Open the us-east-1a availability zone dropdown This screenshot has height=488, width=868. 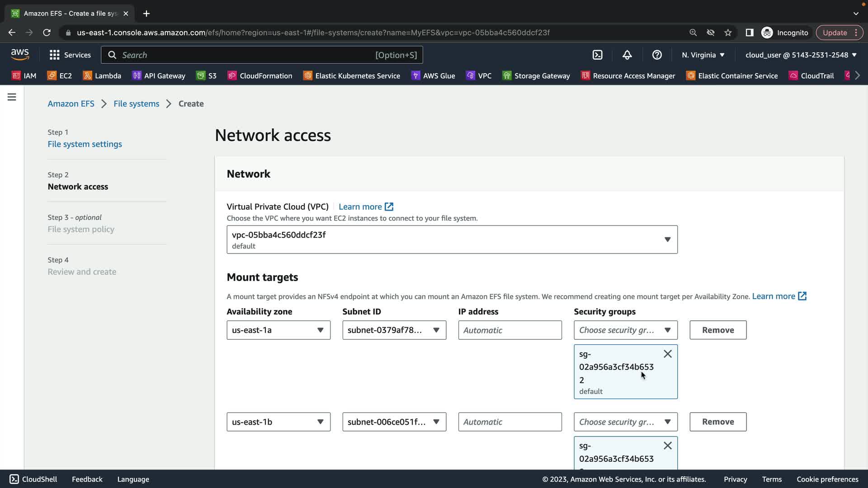pyautogui.click(x=278, y=330)
